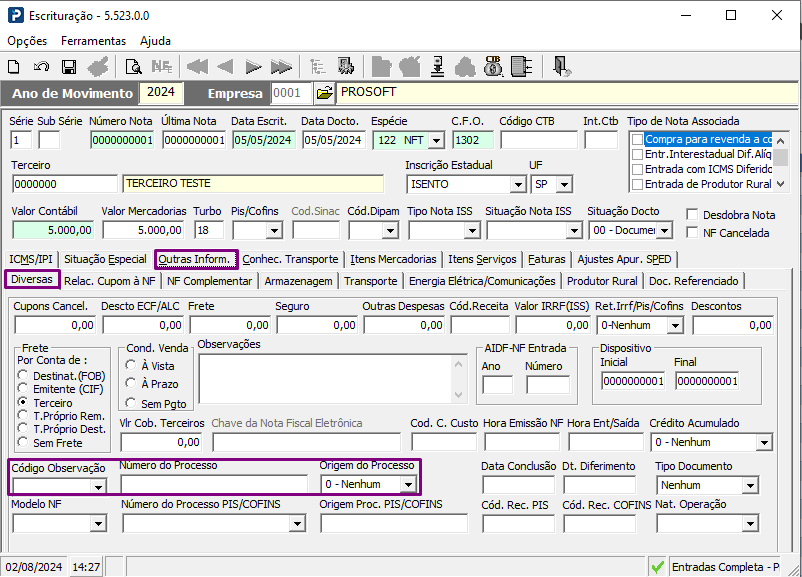The width and height of the screenshot is (802, 577).
Task: Open the Ferramentas menu
Action: (x=93, y=41)
